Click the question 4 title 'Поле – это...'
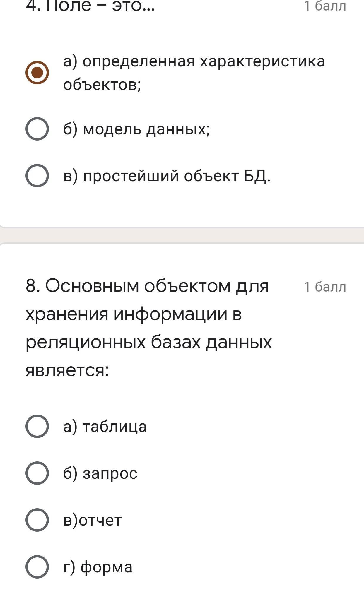Screen dimensions: 364x599 click(90, 6)
